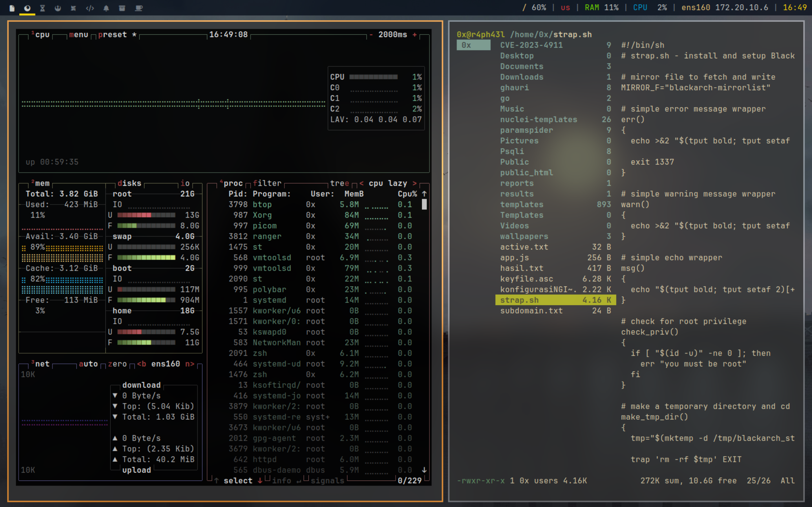This screenshot has height=507, width=812.
Task: Open the preset selector
Action: pos(113,35)
